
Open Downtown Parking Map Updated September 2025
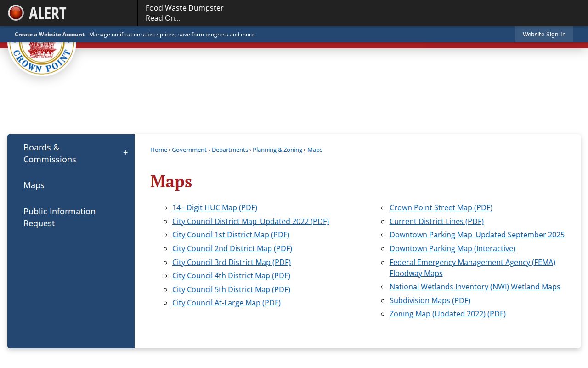pos(477,235)
